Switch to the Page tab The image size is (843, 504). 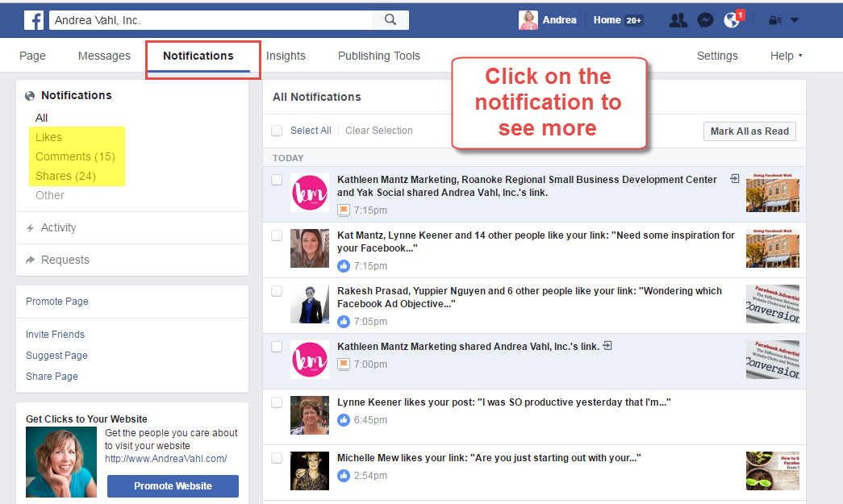32,56
